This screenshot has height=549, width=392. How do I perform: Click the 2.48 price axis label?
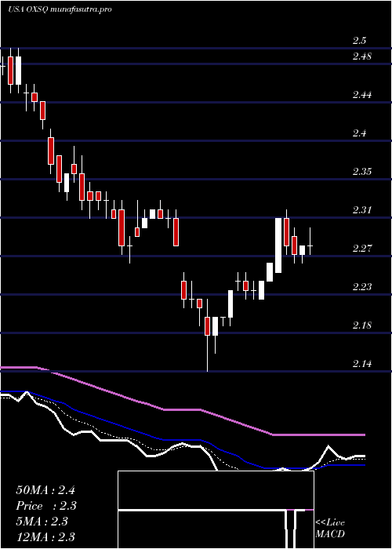click(362, 56)
